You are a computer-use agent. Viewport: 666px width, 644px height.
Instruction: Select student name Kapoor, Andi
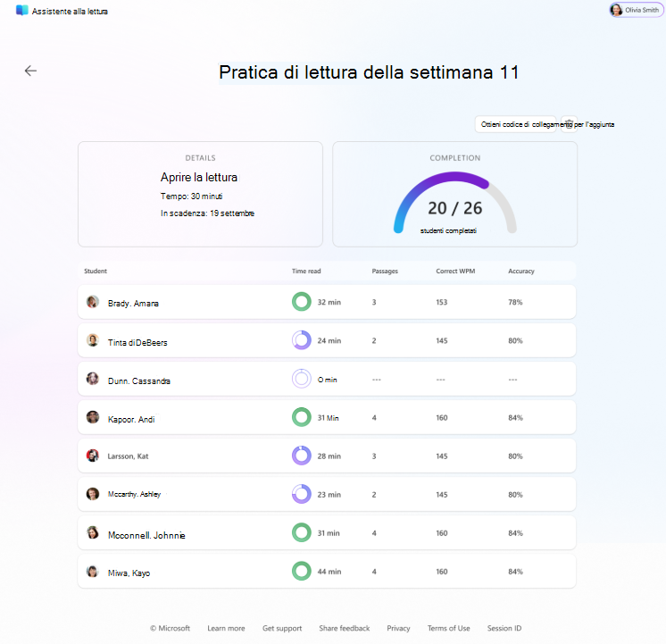point(131,419)
